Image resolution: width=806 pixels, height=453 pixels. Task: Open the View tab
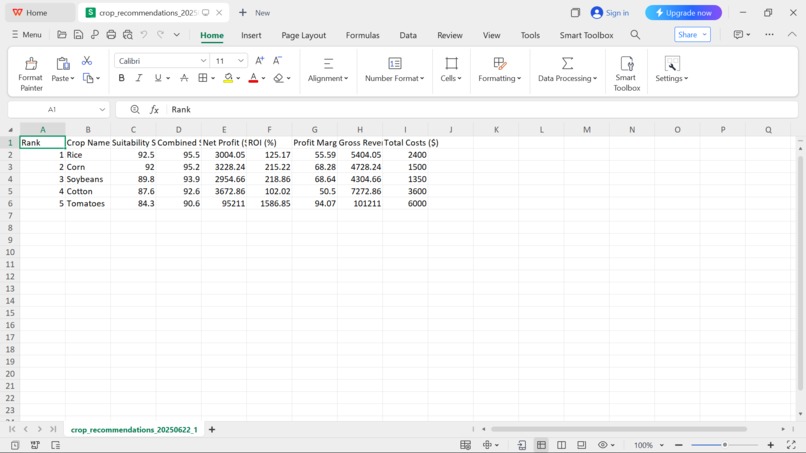(x=491, y=35)
